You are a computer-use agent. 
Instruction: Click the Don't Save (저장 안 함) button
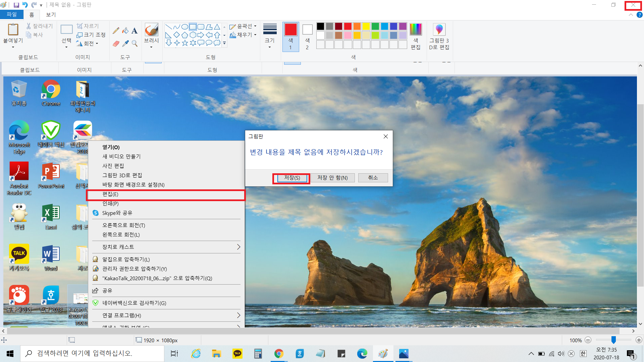tap(332, 178)
